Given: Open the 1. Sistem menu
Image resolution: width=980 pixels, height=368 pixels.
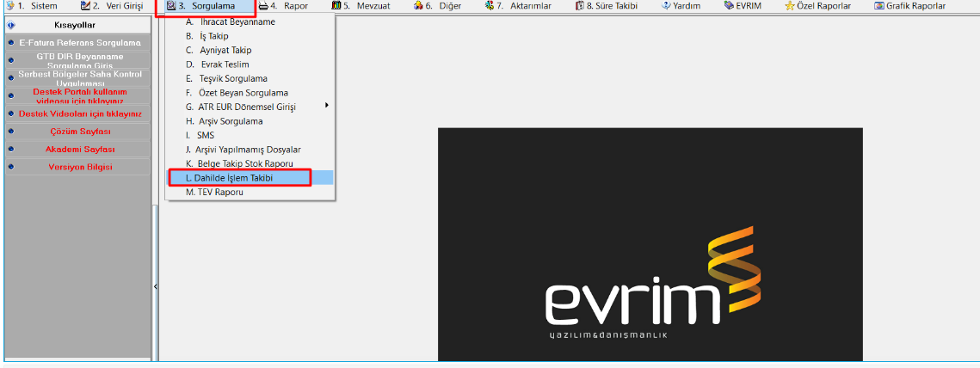Looking at the screenshot, I should point(31,6).
